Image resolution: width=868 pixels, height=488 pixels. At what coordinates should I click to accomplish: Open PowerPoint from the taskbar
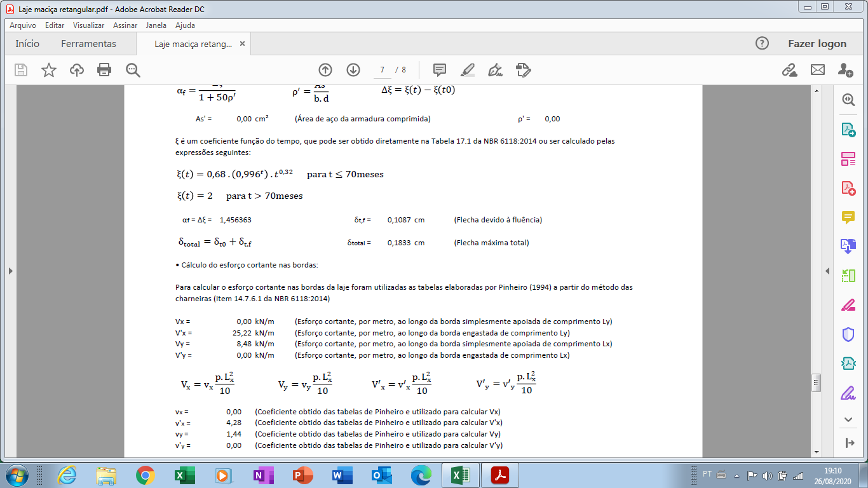click(302, 475)
